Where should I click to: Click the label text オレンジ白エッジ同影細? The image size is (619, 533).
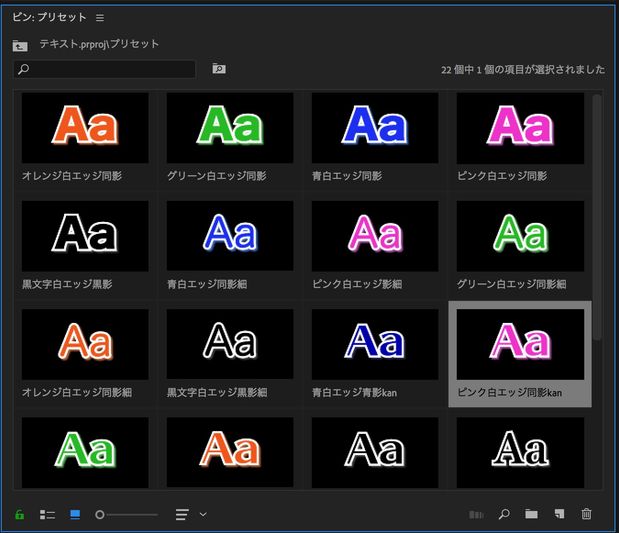point(77,392)
